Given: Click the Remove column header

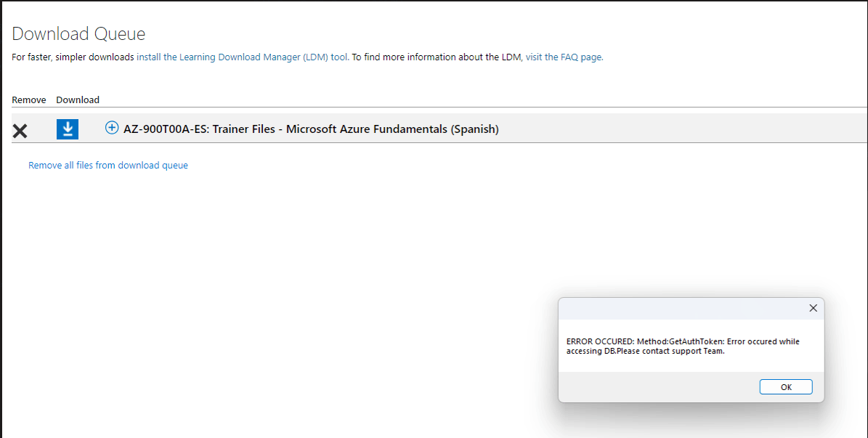Looking at the screenshot, I should [29, 100].
